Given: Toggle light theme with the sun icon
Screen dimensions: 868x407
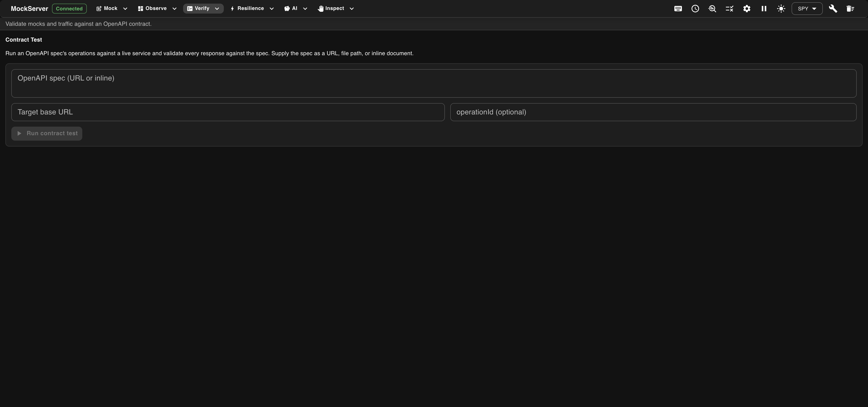Looking at the screenshot, I should click(781, 9).
